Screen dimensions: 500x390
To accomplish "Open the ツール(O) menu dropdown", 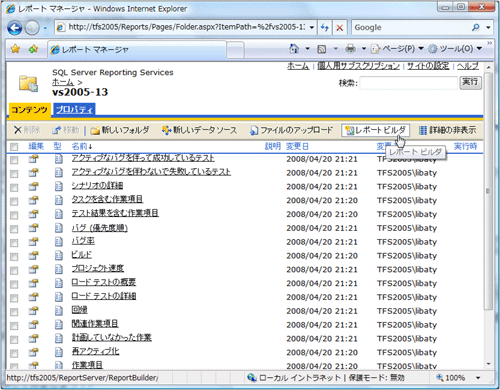I will [x=455, y=49].
